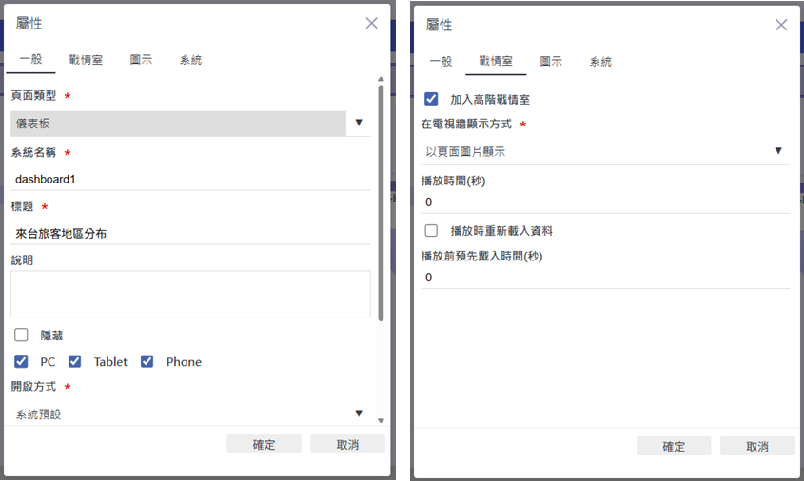Click the scrollbar up arrow in the 一般 panel

coord(380,79)
